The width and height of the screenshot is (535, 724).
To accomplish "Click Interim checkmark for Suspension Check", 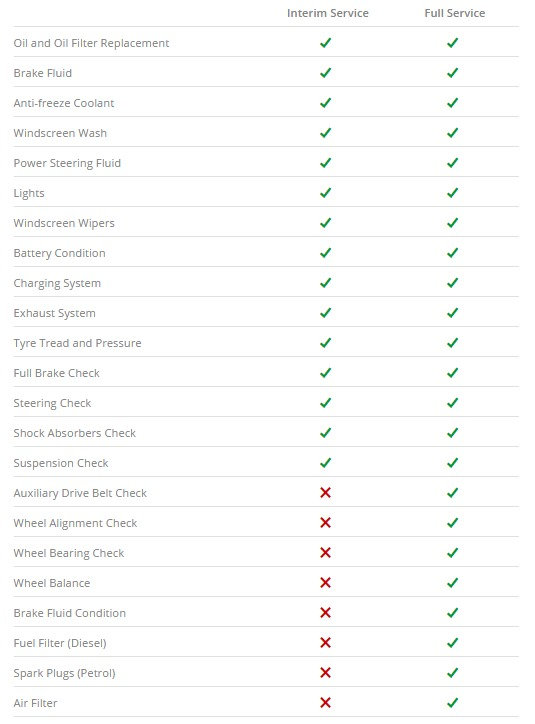I will 325,463.
